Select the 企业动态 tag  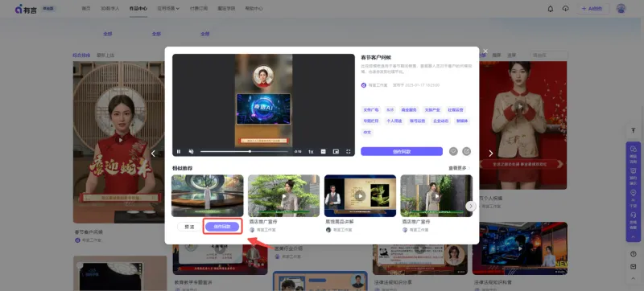(440, 121)
